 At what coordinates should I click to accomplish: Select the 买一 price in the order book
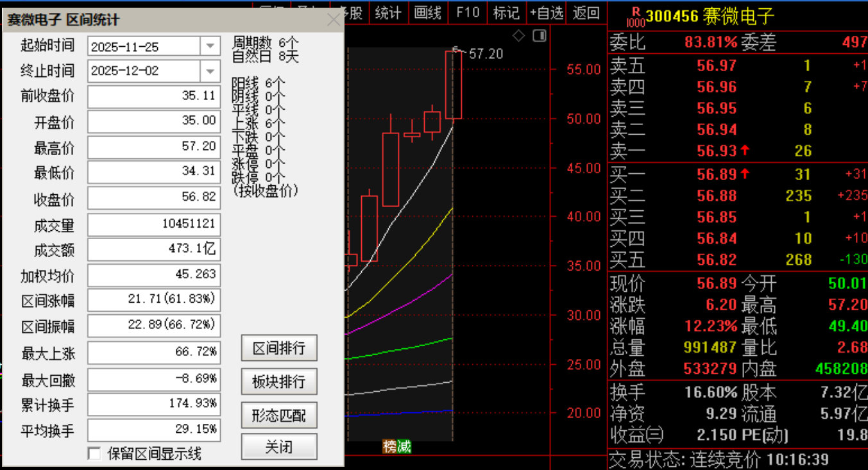click(717, 174)
